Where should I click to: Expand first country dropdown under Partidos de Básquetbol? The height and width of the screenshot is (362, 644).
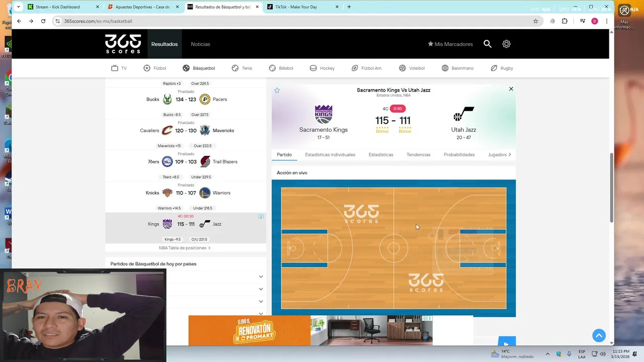pyautogui.click(x=261, y=277)
